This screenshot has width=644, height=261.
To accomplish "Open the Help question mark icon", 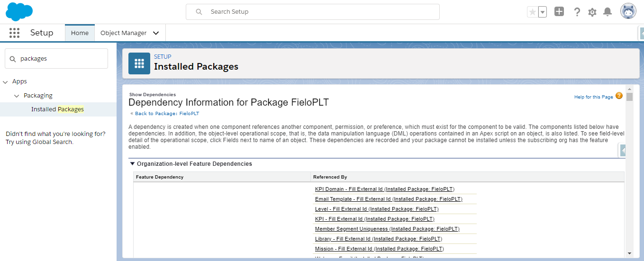I will click(x=577, y=12).
